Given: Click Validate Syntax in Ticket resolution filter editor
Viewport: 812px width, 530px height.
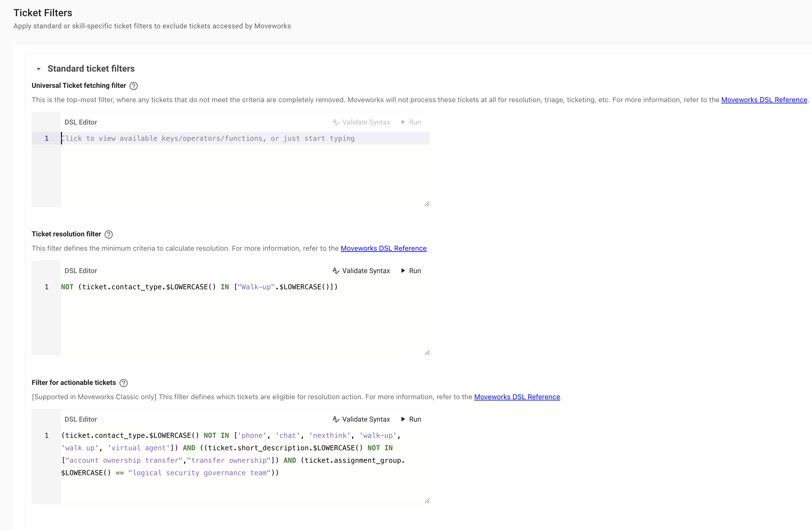Looking at the screenshot, I should click(361, 271).
